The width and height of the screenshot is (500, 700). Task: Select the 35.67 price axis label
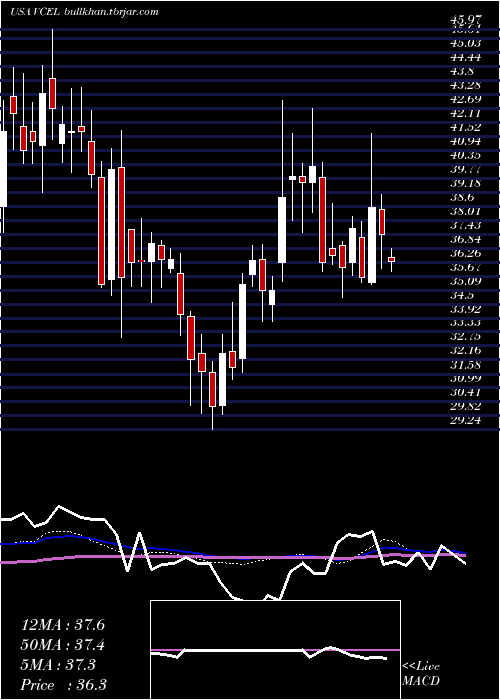coord(466,267)
